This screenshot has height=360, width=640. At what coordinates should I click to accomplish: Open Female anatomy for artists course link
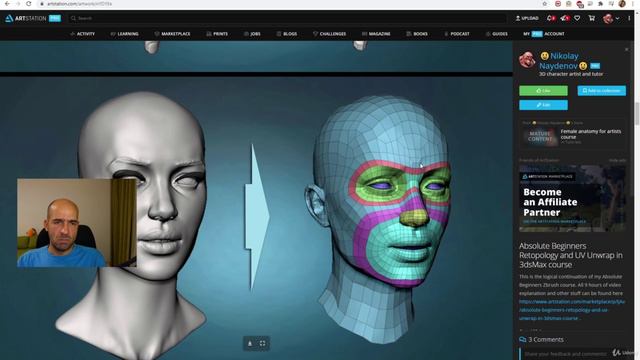click(x=591, y=134)
